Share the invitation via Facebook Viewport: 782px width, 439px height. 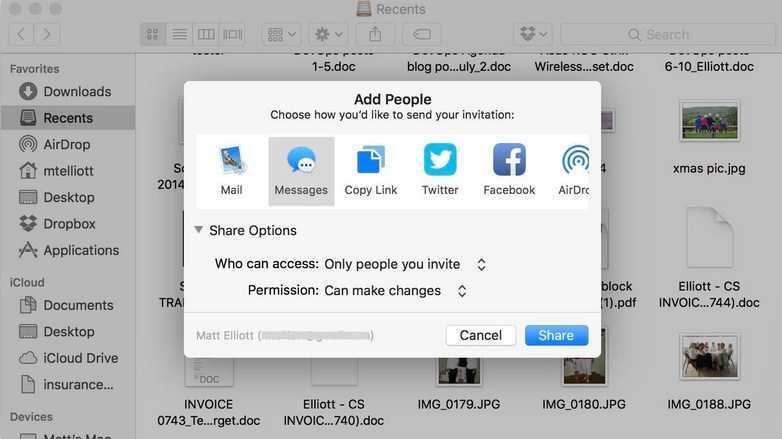click(x=509, y=171)
